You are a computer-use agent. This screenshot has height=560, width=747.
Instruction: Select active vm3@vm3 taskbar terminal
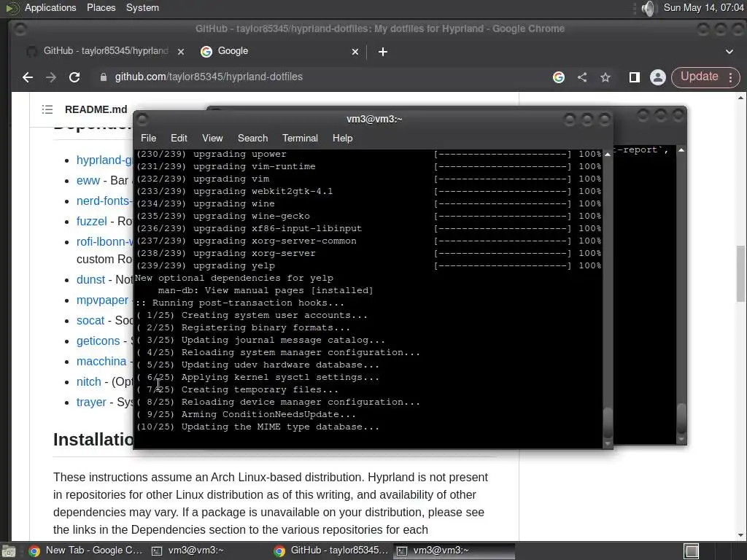click(x=454, y=551)
